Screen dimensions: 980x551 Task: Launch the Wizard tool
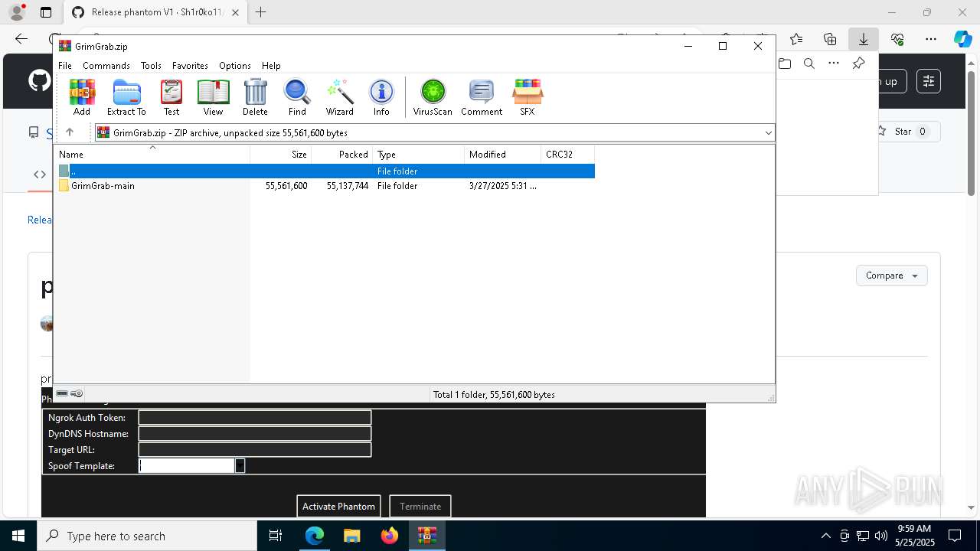[340, 97]
